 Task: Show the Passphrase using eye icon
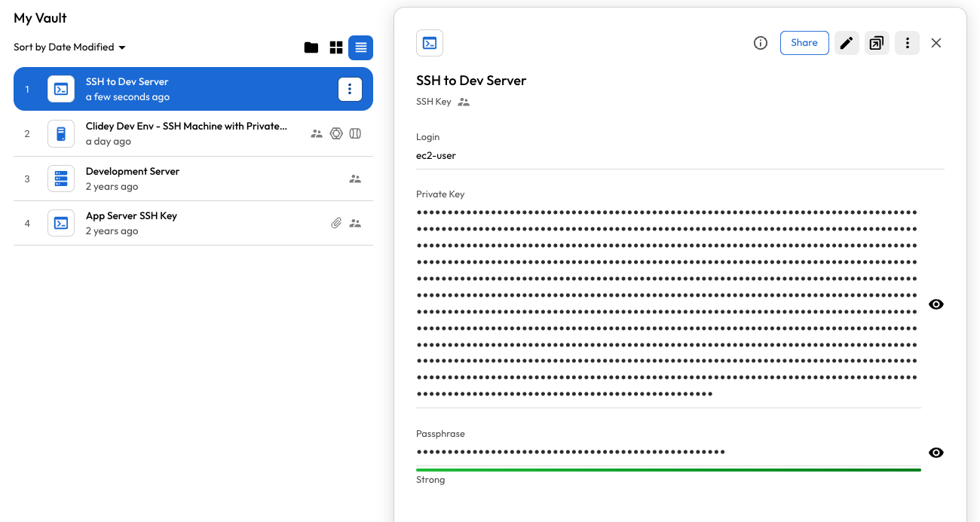coord(936,453)
